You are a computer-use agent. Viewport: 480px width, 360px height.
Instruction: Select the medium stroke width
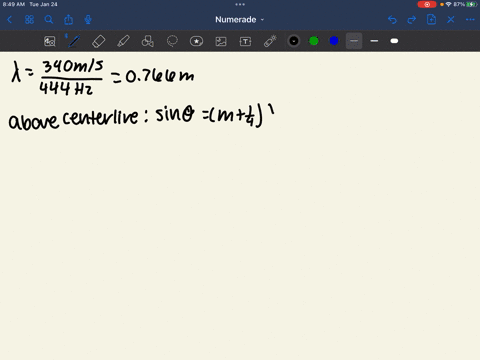tap(374, 41)
